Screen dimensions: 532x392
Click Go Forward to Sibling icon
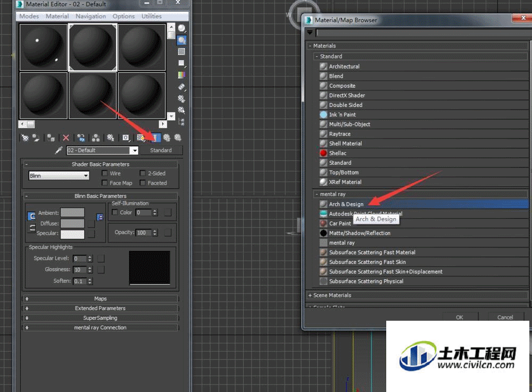[x=178, y=138]
